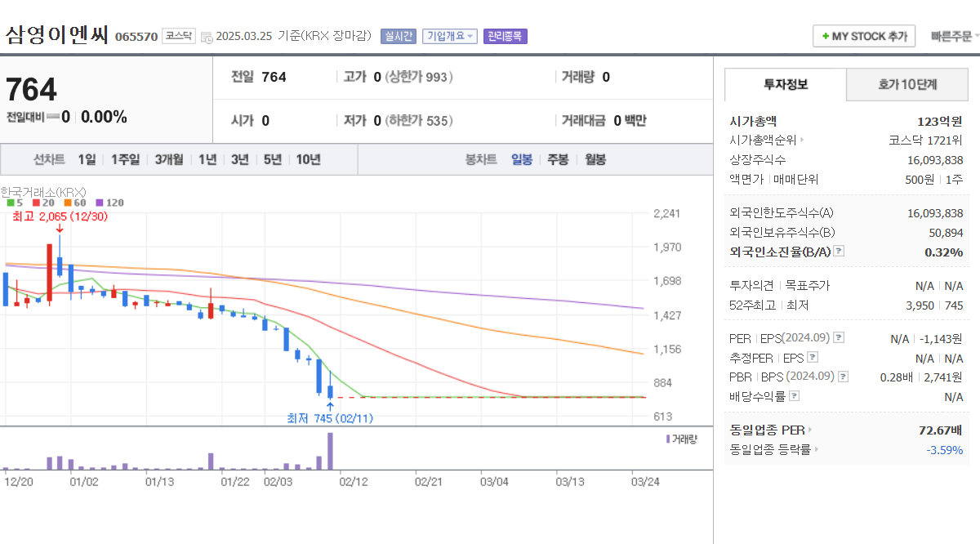
Task: Select the 1년 line chart period
Action: pos(207,159)
